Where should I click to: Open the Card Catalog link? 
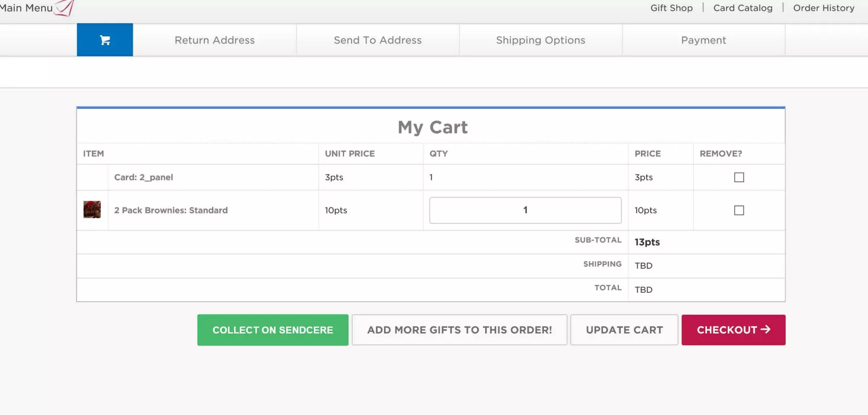743,8
